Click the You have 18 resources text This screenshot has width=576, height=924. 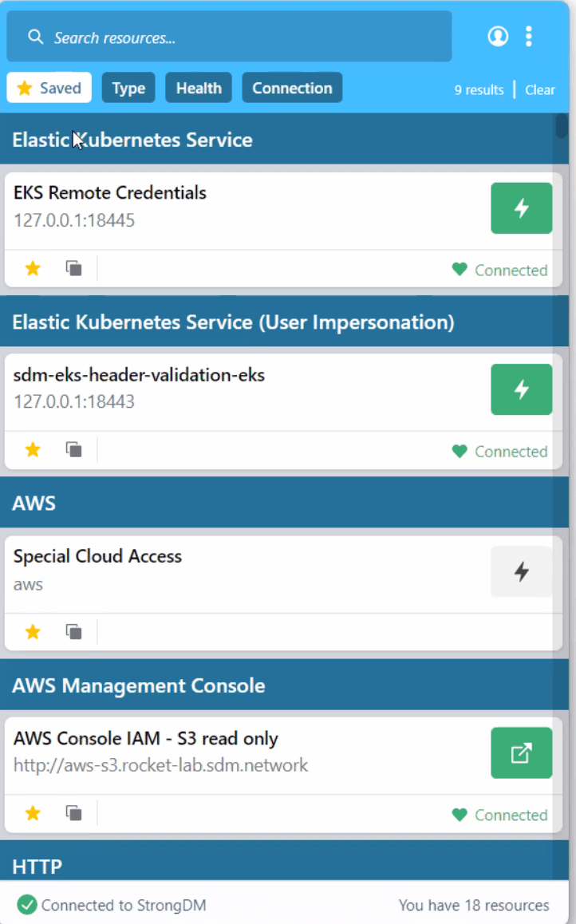[x=474, y=905]
